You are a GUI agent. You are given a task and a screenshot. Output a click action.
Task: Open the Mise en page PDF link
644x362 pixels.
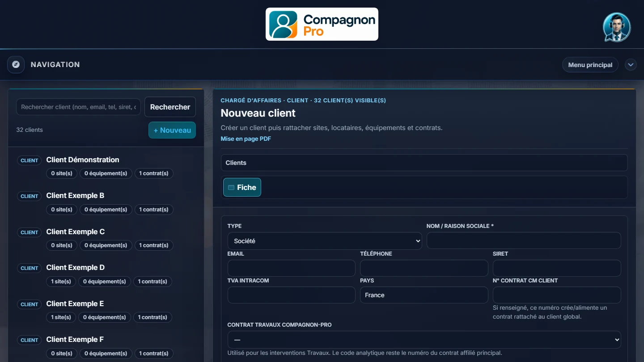(x=246, y=139)
